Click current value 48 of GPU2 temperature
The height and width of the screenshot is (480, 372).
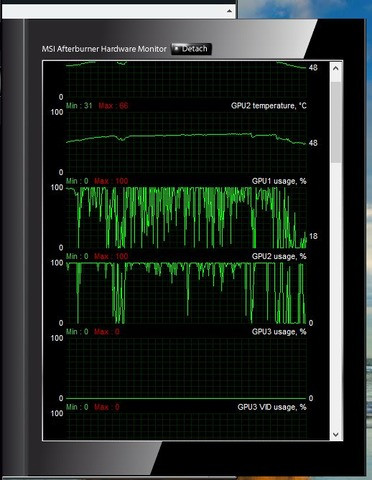[x=313, y=143]
